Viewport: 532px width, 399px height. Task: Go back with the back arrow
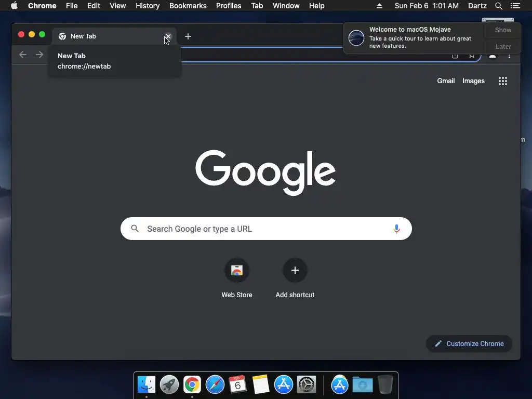tap(23, 55)
